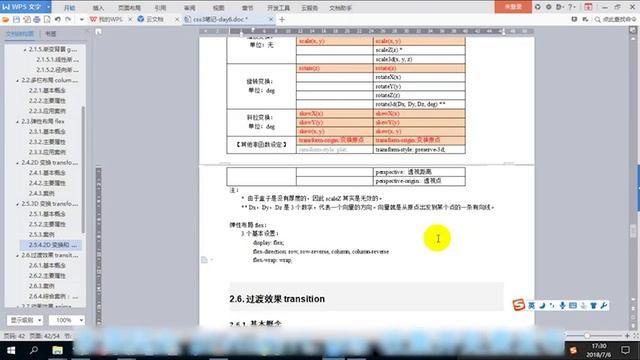The height and width of the screenshot is (360, 640).
Task: Select the 书签 panel tab
Action: point(51,34)
